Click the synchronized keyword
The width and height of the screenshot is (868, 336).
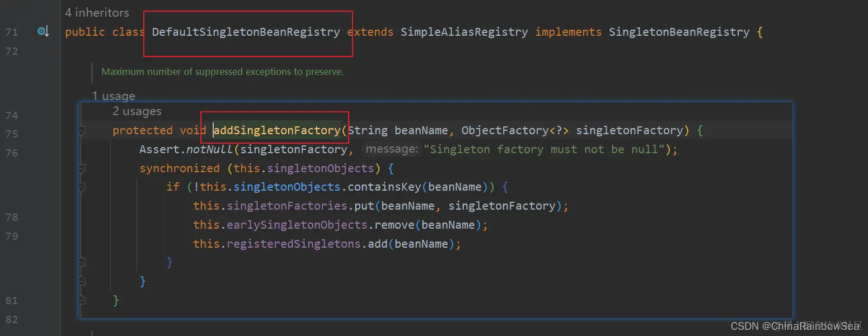click(180, 168)
